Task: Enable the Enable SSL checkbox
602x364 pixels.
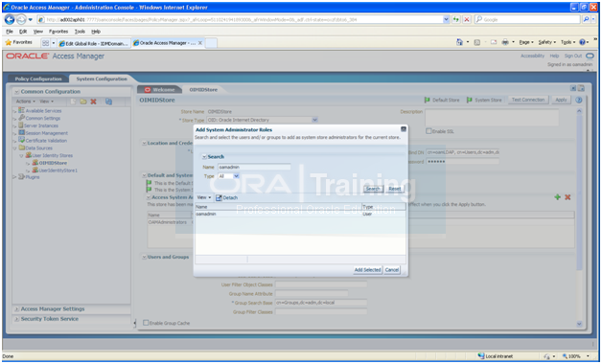Action: 428,131
